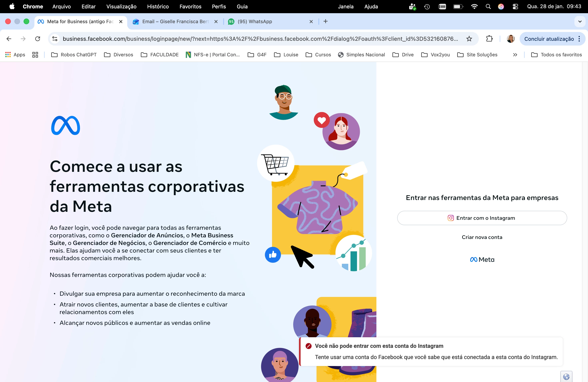Open the Histórico menu

click(158, 7)
